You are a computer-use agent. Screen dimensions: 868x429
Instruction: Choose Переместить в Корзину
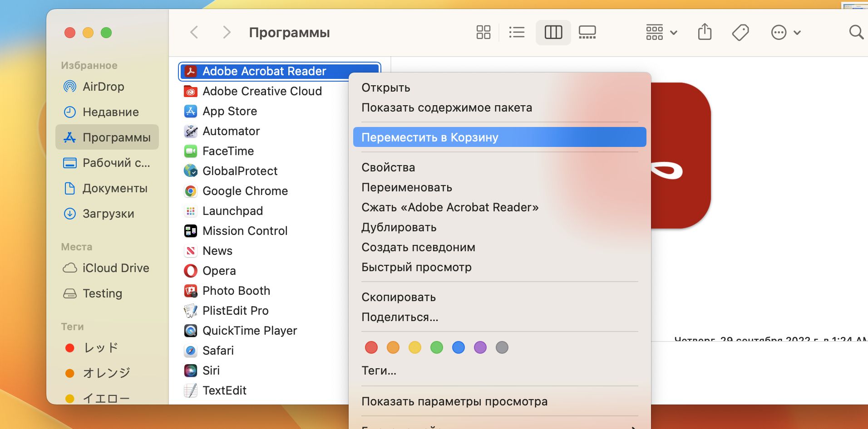tap(499, 137)
